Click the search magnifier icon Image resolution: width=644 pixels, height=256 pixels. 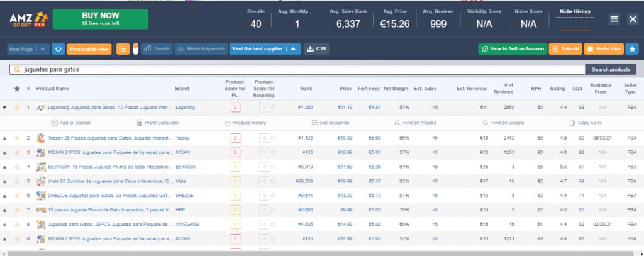coord(17,69)
